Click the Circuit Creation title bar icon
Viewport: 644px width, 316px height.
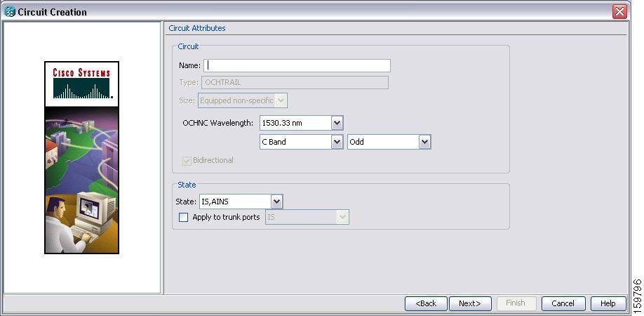tap(9, 12)
